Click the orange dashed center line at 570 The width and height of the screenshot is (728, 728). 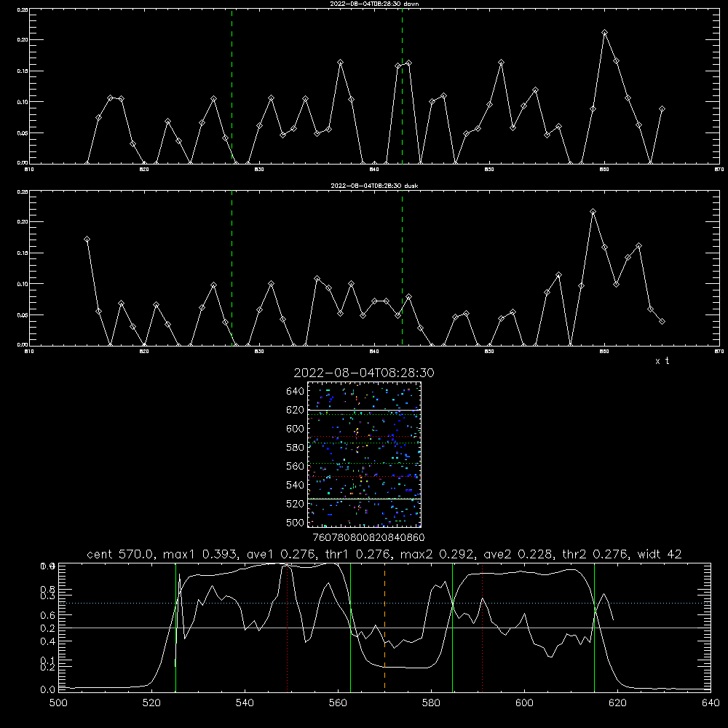[384, 628]
